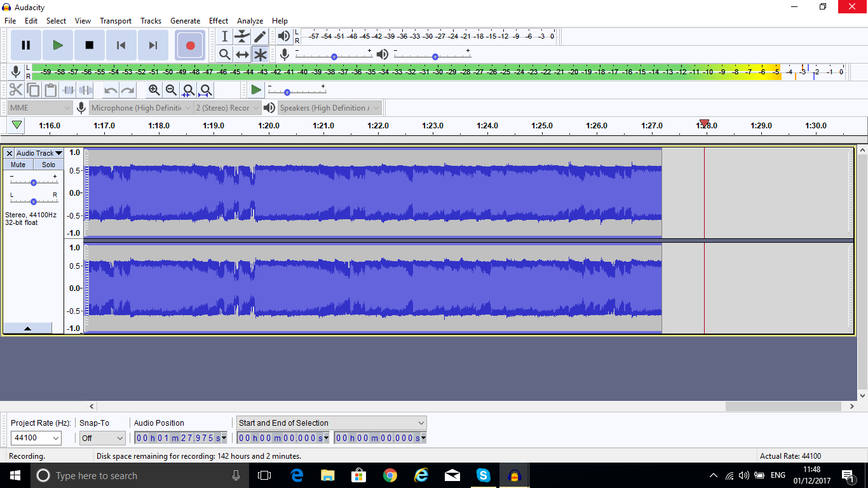Zoom in on the waveform
This screenshot has height=488, width=868.
point(153,90)
